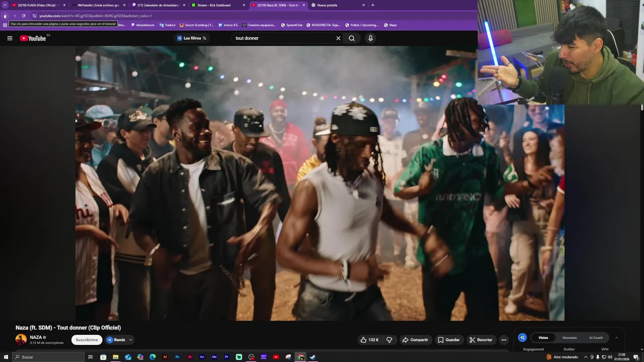Viewport: 644px width, 362px height.
Task: Open the Maps bookmark
Action: [390, 25]
